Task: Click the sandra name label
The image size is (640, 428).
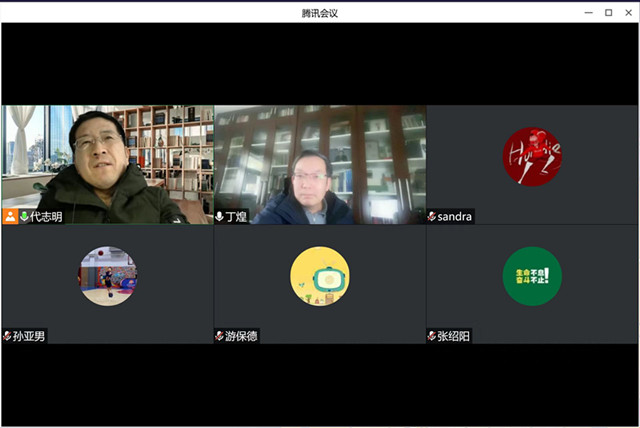Action: [455, 216]
